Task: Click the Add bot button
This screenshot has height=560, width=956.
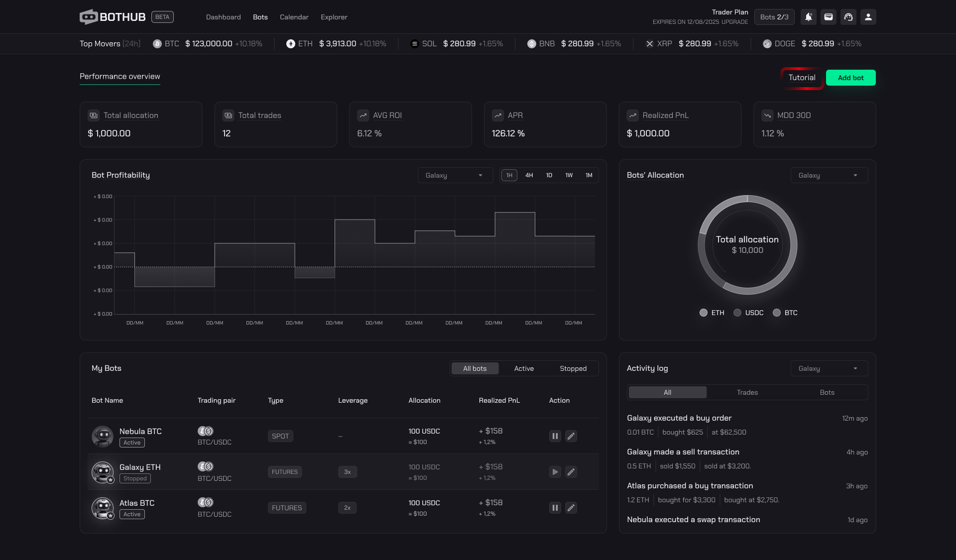Action: click(x=850, y=78)
